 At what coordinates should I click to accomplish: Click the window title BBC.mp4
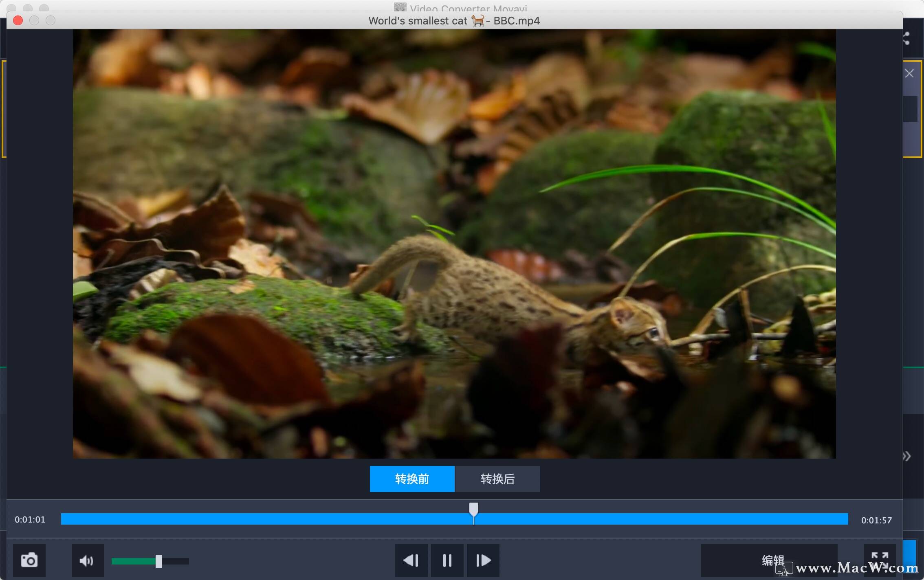(x=454, y=21)
